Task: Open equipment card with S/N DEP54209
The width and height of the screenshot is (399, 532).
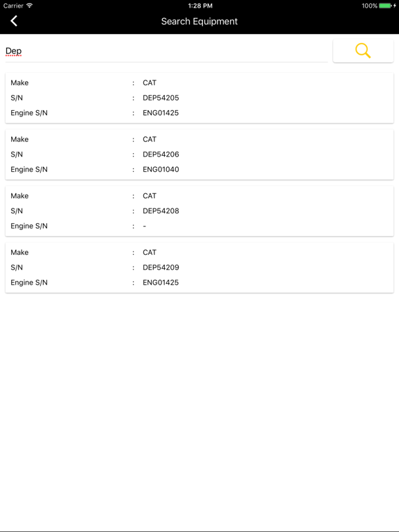Action: (199, 267)
